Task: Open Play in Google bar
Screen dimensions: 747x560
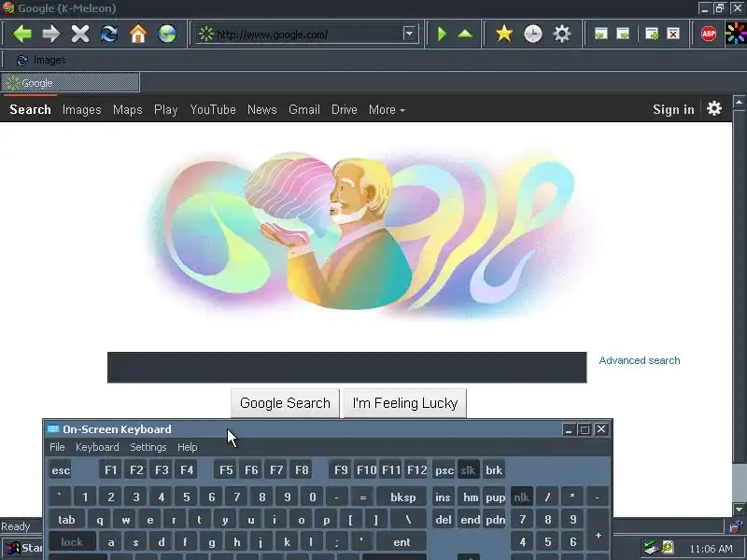Action: click(166, 109)
